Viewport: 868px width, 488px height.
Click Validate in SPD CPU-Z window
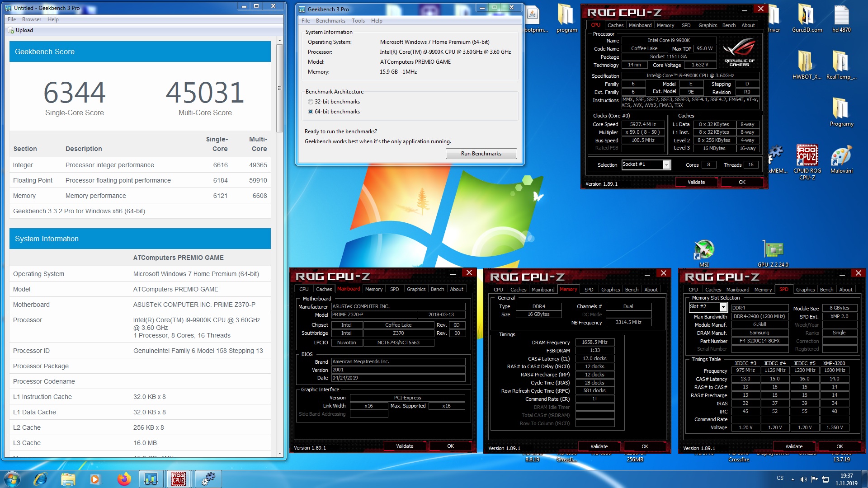[794, 446]
